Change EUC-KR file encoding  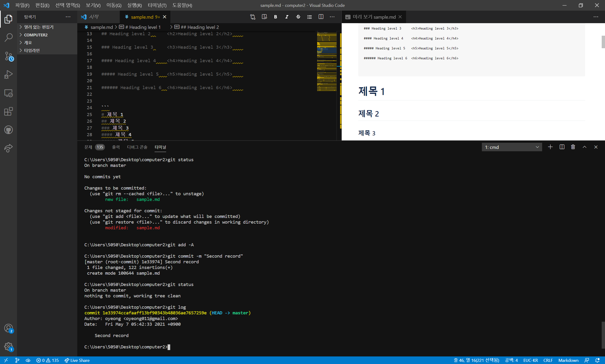click(x=531, y=360)
